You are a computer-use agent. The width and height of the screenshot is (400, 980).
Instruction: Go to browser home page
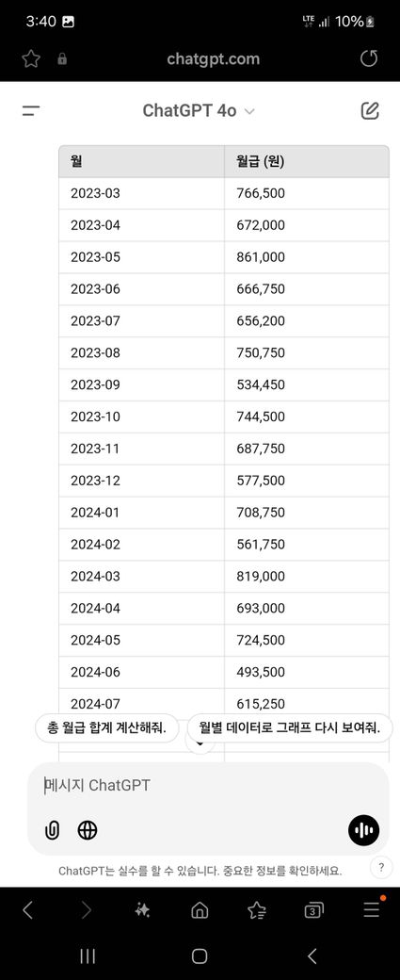coord(200,910)
